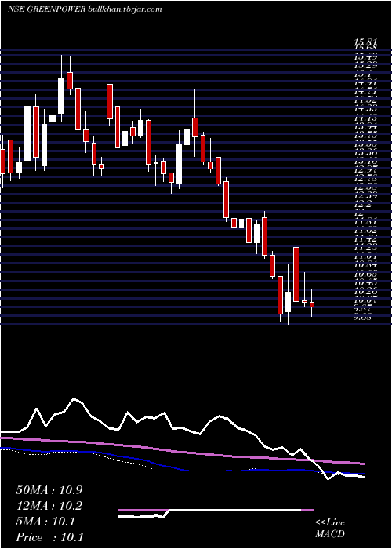Click the 5MA : 10.1 value
The height and width of the screenshot is (549, 392).
pos(45,522)
